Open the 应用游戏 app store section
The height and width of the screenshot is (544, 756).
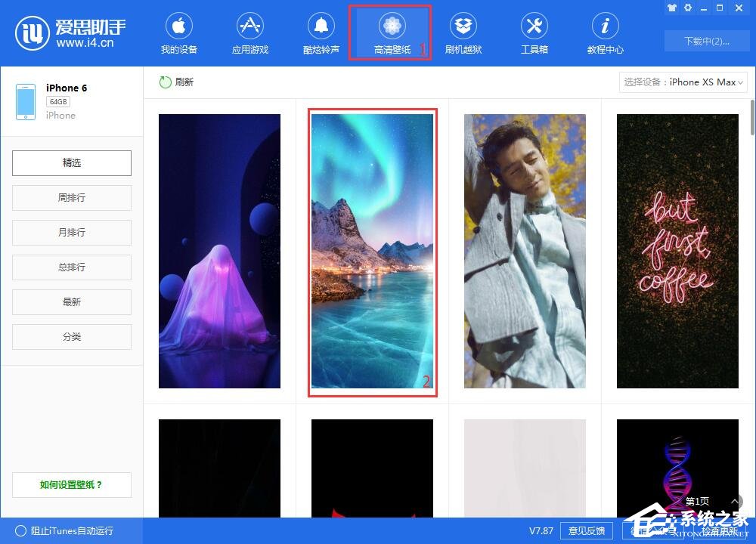[x=249, y=32]
